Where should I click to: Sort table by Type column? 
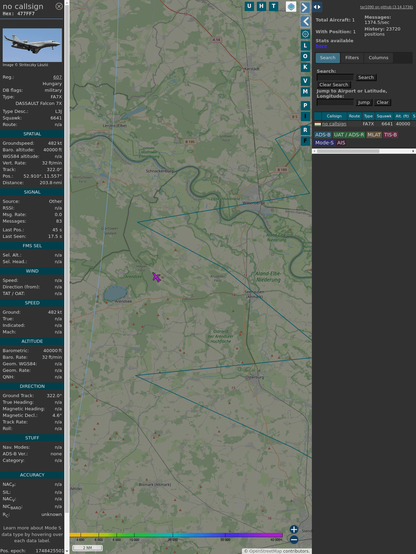tap(368, 116)
